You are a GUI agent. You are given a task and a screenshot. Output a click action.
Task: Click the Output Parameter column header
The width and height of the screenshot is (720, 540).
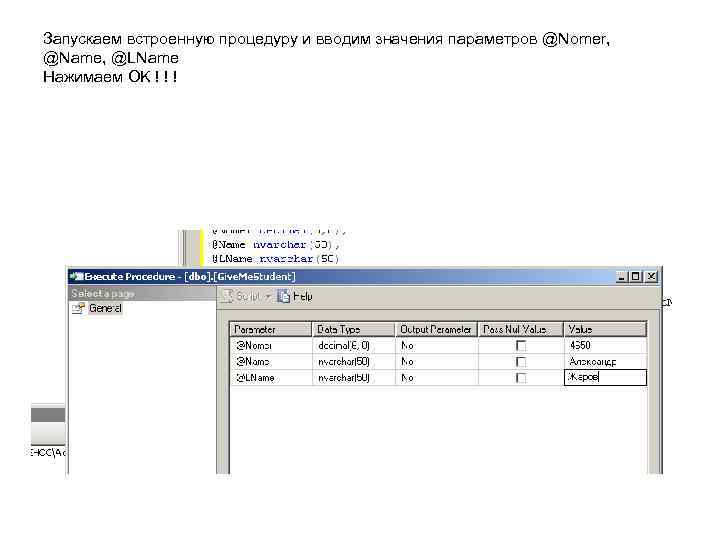click(436, 329)
